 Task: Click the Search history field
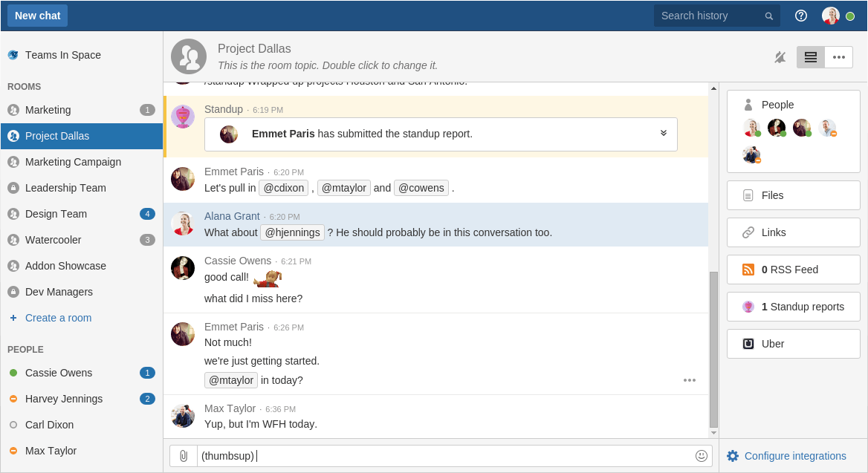tap(716, 16)
